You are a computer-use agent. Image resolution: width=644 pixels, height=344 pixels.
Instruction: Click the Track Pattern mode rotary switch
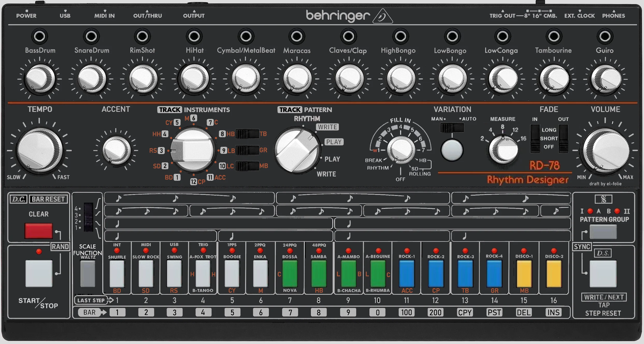[x=297, y=150]
